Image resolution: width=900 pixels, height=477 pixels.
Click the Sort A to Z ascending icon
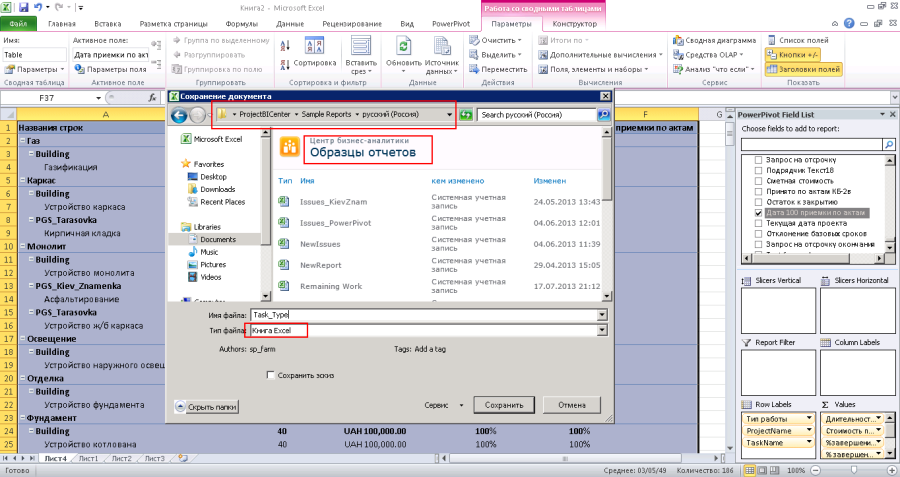[285, 45]
